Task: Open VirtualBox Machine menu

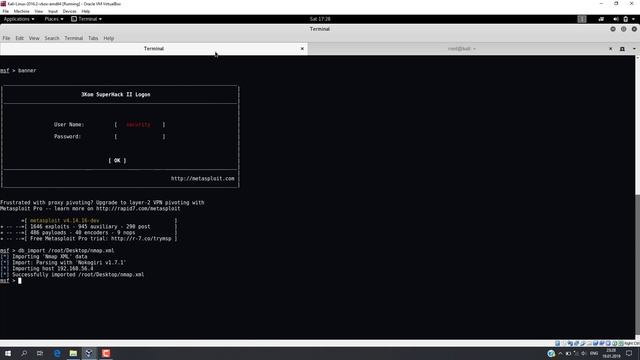Action: point(21,11)
